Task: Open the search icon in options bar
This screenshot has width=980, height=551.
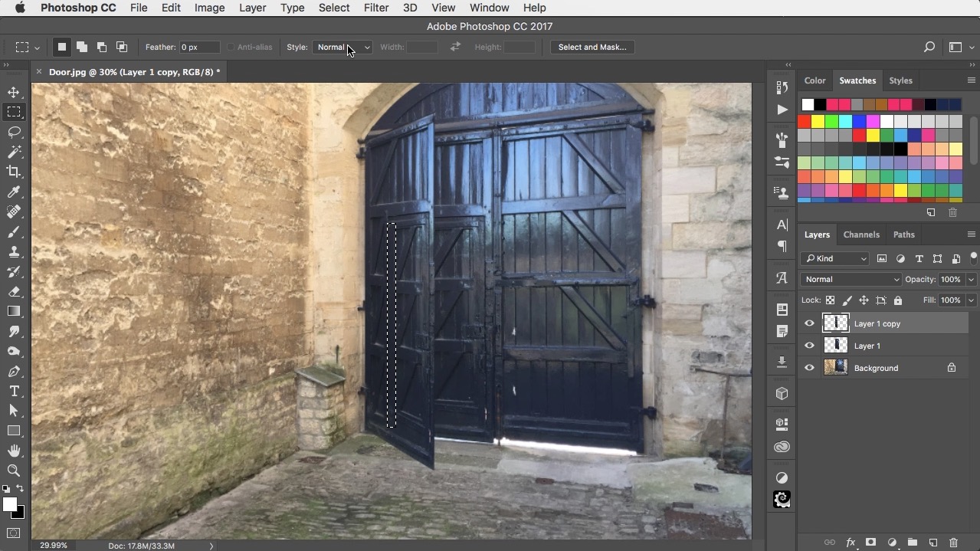Action: [x=929, y=47]
